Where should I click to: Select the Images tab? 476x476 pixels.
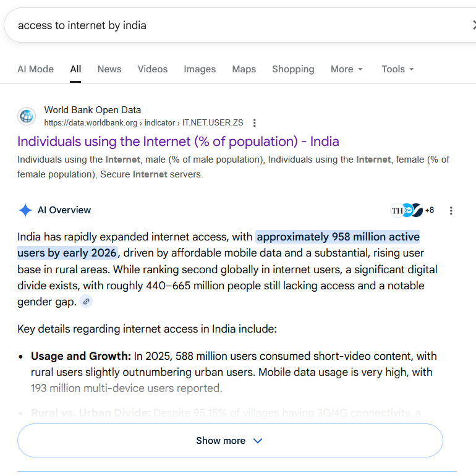(200, 69)
